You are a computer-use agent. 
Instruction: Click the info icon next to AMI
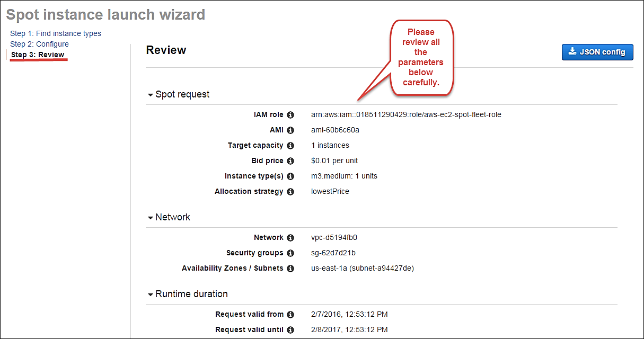click(290, 130)
